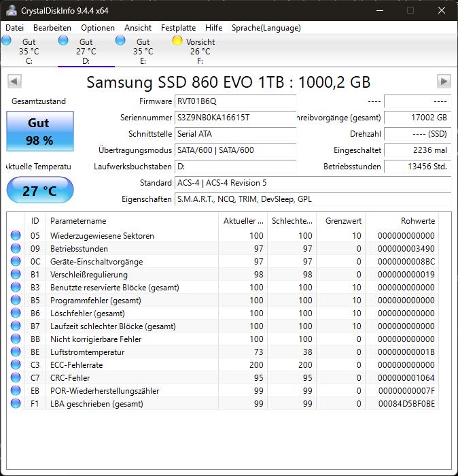This screenshot has width=458, height=476.
Task: Click raw value 0000000008BC
Action: [406, 262]
